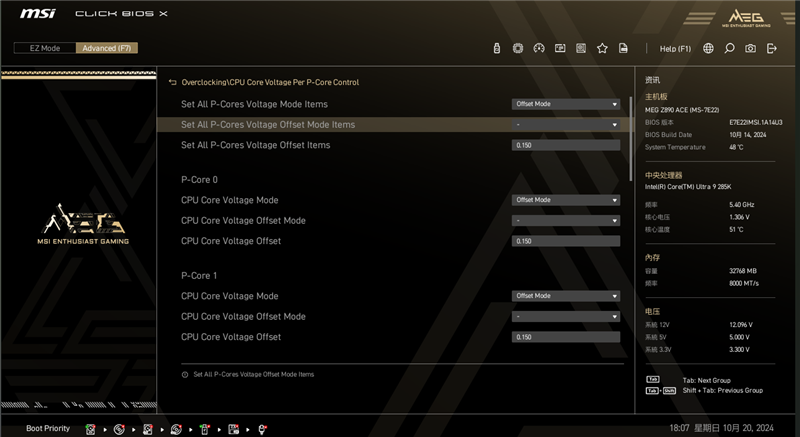Open P-Core 1 CPU Core Voltage Offset Mode dropdown
This screenshot has width=800, height=437.
[566, 316]
